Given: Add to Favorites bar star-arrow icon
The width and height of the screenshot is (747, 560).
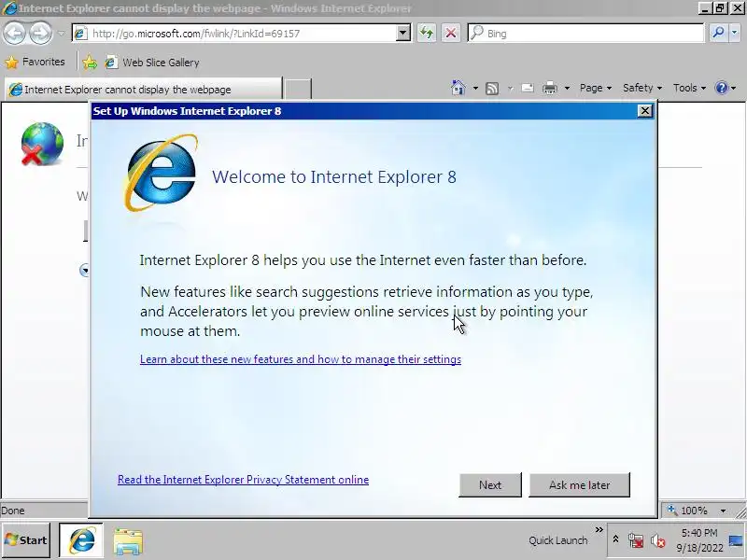Looking at the screenshot, I should (x=90, y=63).
